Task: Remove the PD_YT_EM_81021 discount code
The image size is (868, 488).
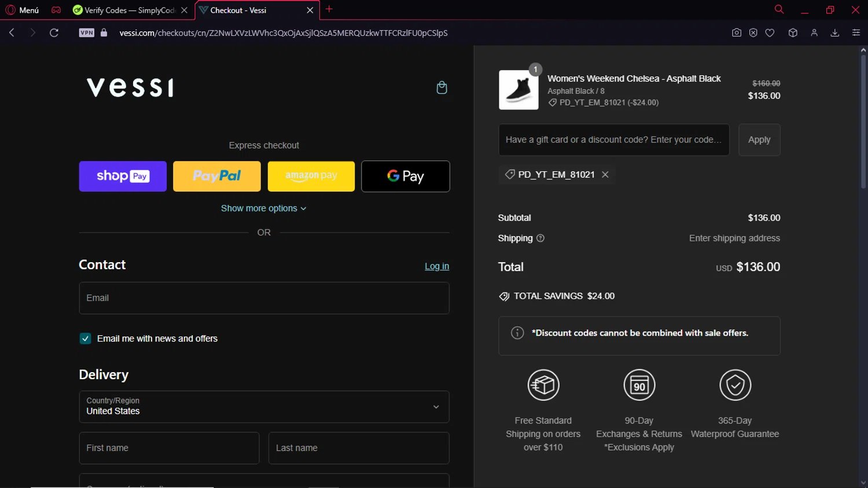Action: [605, 174]
